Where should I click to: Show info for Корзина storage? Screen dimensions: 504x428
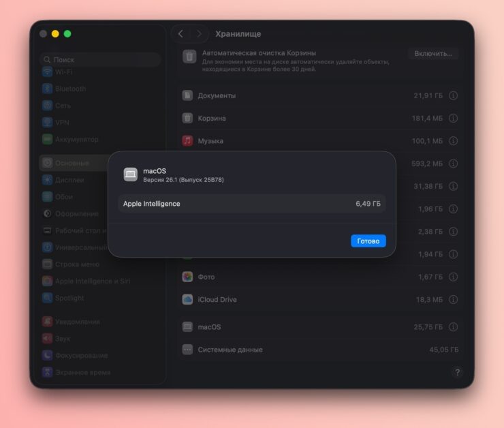tap(453, 119)
